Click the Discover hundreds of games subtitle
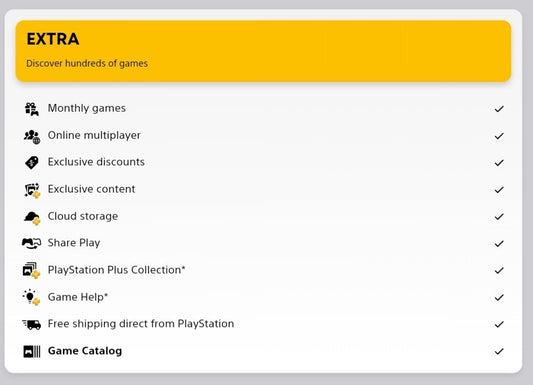533x385 pixels. pyautogui.click(x=87, y=64)
